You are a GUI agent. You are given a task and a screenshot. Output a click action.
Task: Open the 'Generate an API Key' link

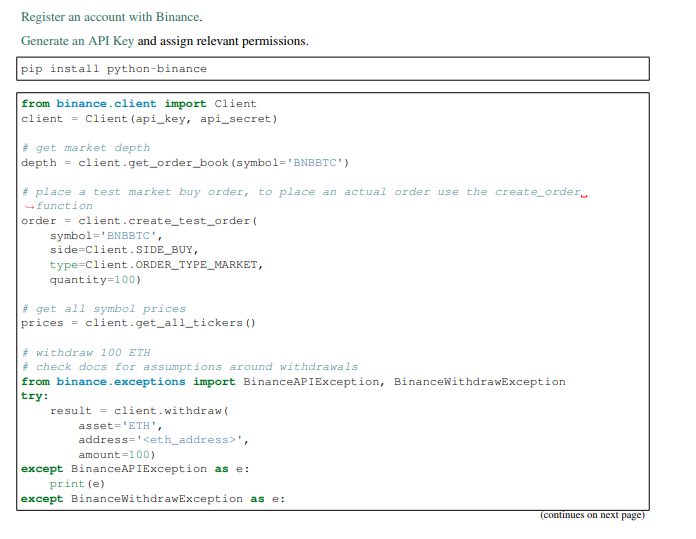tap(77, 41)
